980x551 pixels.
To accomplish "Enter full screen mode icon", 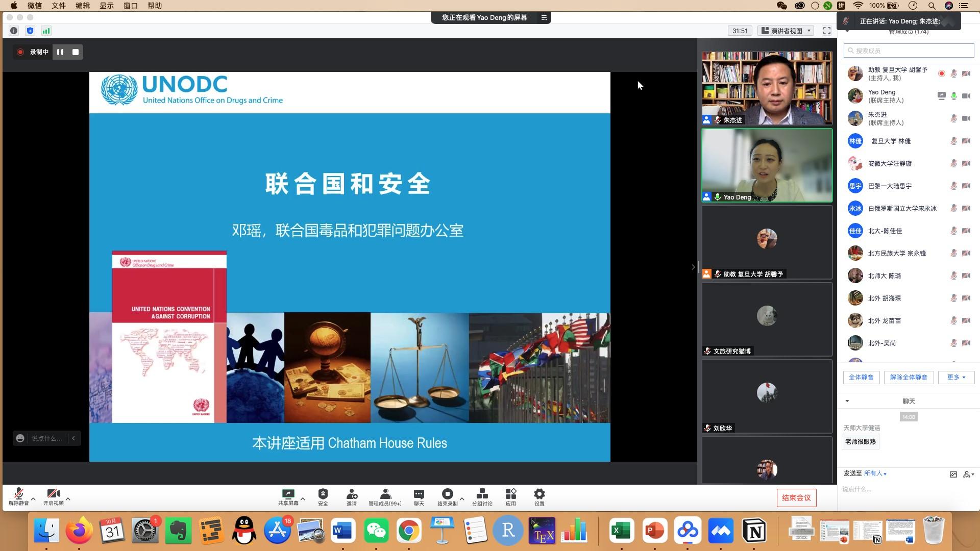I will point(826,31).
